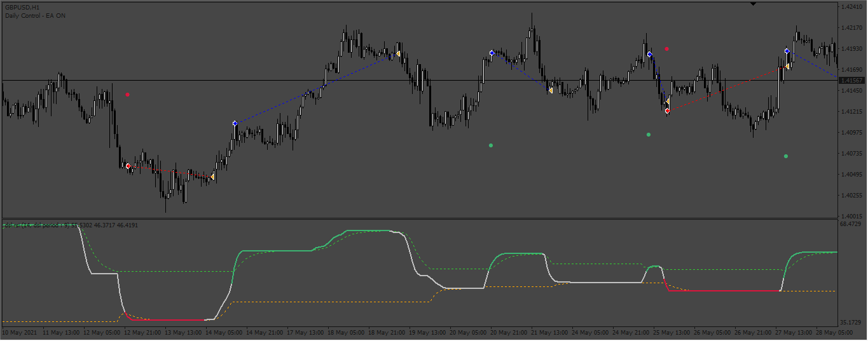
Task: Select the blue diamond marker on 27 May
Action: click(787, 51)
